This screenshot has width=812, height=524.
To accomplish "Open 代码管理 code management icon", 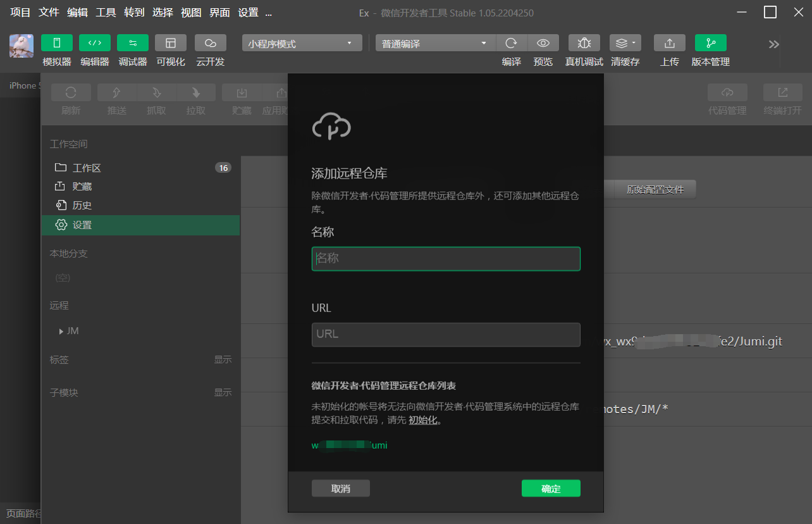I will point(727,92).
